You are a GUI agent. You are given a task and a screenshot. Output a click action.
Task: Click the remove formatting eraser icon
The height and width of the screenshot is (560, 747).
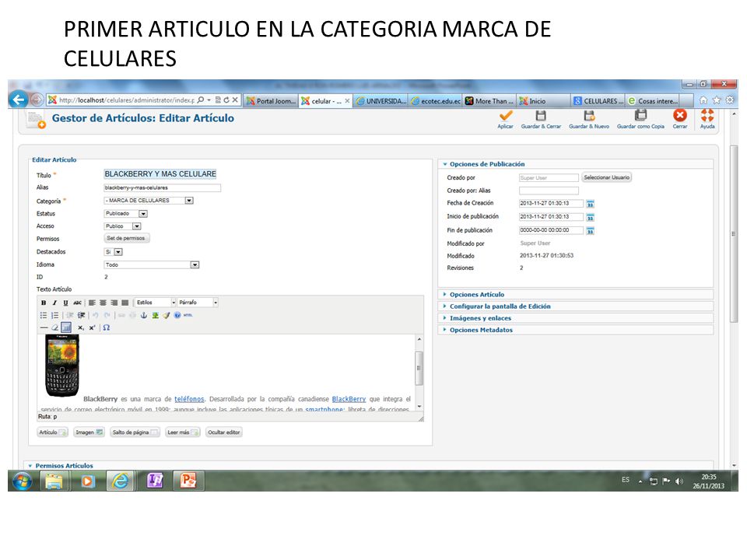pos(55,327)
